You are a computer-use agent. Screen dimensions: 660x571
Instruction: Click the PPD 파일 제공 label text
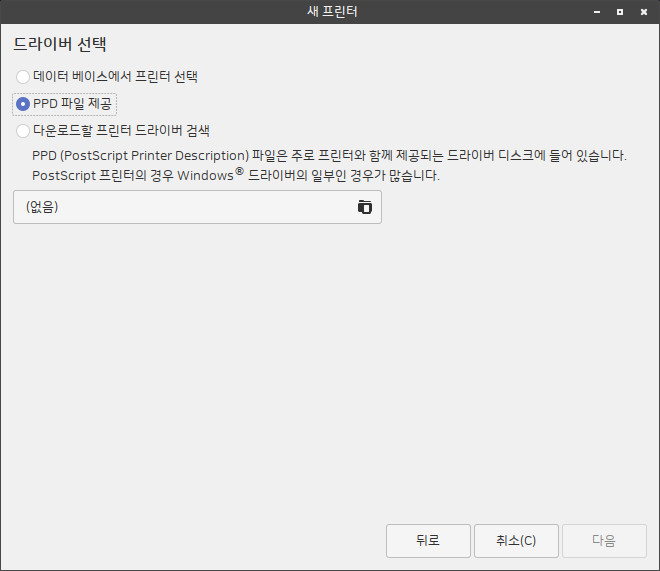75,103
